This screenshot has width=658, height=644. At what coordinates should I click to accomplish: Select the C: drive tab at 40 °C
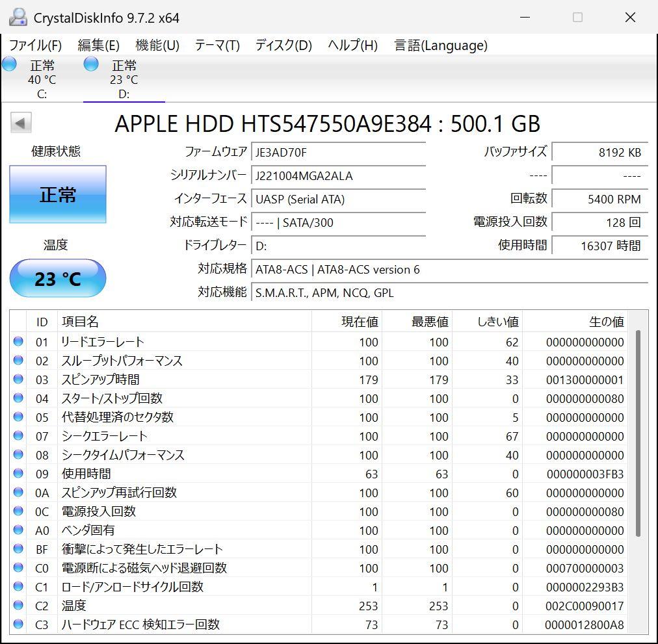[42, 79]
